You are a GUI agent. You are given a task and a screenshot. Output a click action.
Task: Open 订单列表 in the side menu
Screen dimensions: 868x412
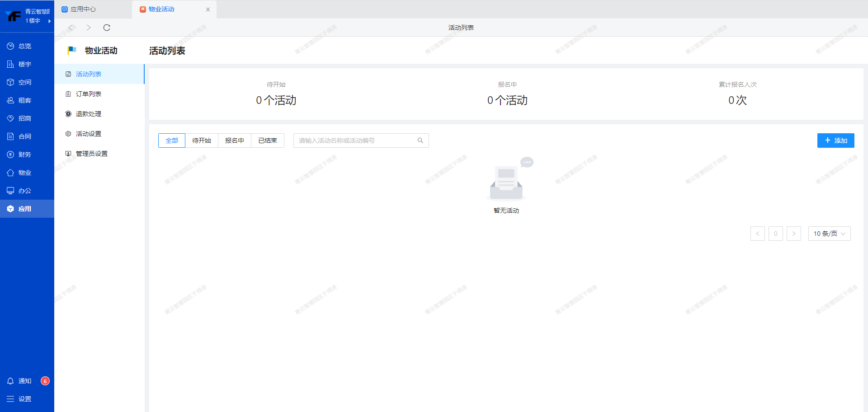pyautogui.click(x=89, y=94)
